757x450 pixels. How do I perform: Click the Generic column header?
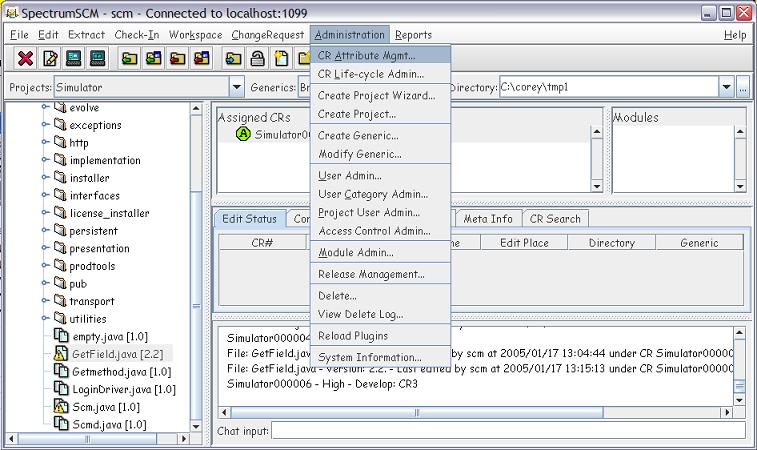click(x=699, y=243)
